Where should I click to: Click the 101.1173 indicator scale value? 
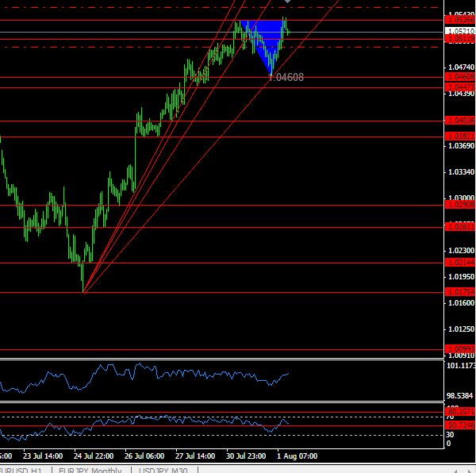coord(461,366)
